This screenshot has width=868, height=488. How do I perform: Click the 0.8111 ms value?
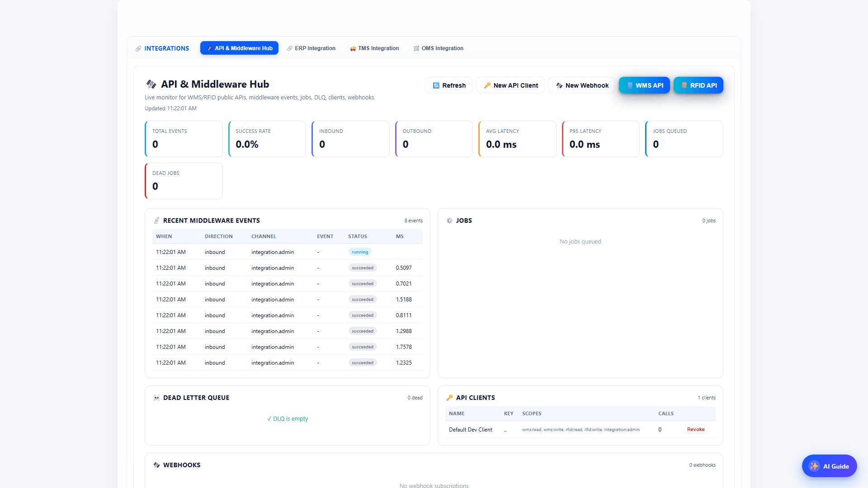pyautogui.click(x=404, y=315)
